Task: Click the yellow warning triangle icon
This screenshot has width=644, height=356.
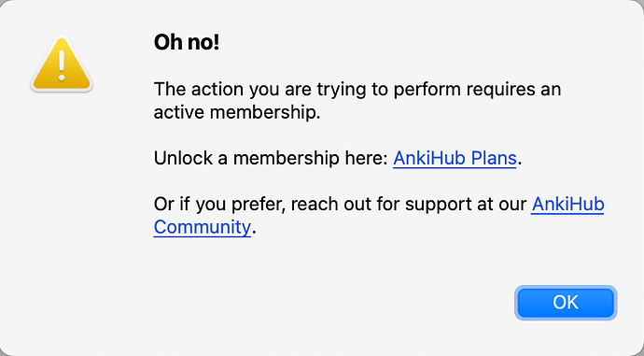Action: (62, 64)
